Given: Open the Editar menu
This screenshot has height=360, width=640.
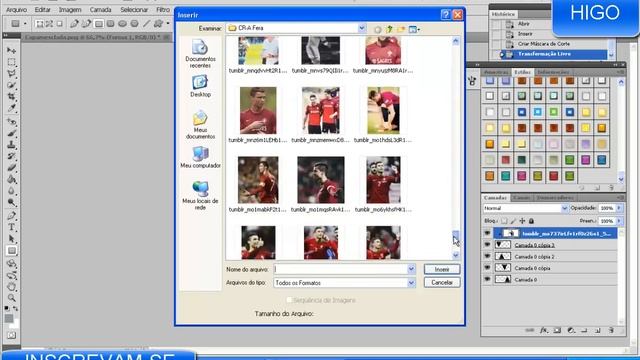Looking at the screenshot, I should click(x=42, y=9).
